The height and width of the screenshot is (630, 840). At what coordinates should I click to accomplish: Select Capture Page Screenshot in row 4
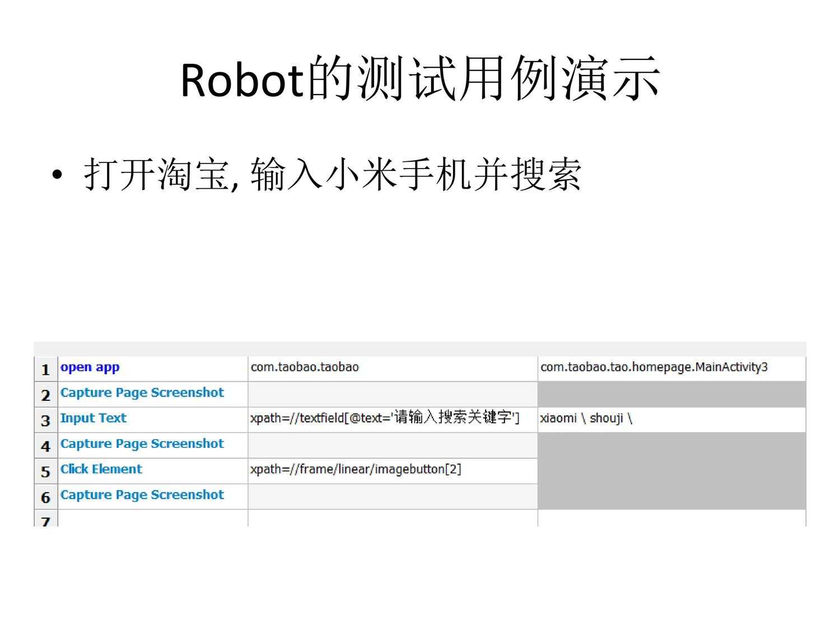[153, 445]
